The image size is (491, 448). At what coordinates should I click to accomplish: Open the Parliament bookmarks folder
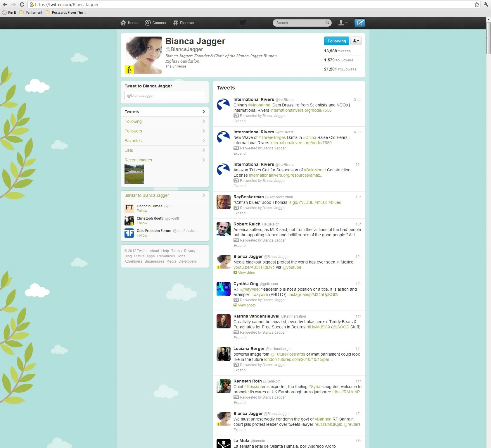click(x=31, y=13)
